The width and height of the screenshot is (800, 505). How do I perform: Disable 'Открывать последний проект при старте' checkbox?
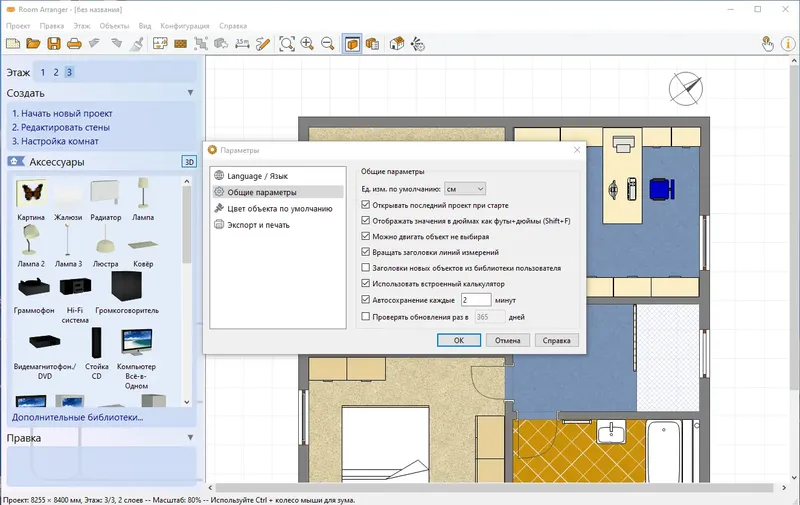[x=366, y=205]
